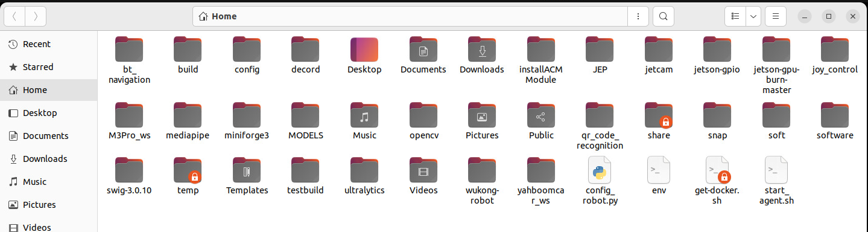Open the build folder
The image size is (868, 232).
[188, 50]
